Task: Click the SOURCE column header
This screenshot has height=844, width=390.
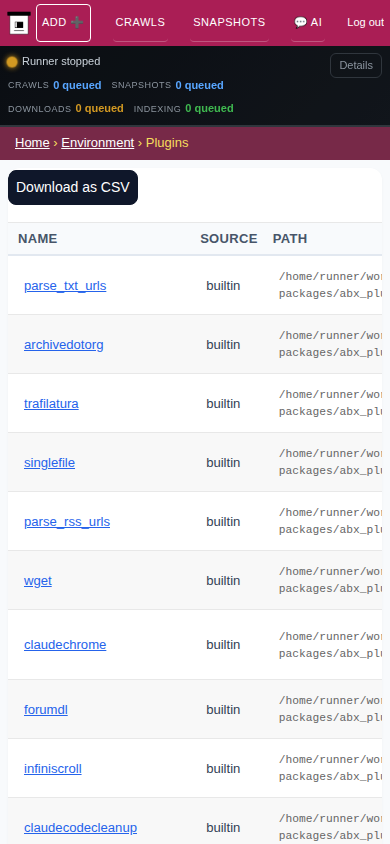Action: 229,238
